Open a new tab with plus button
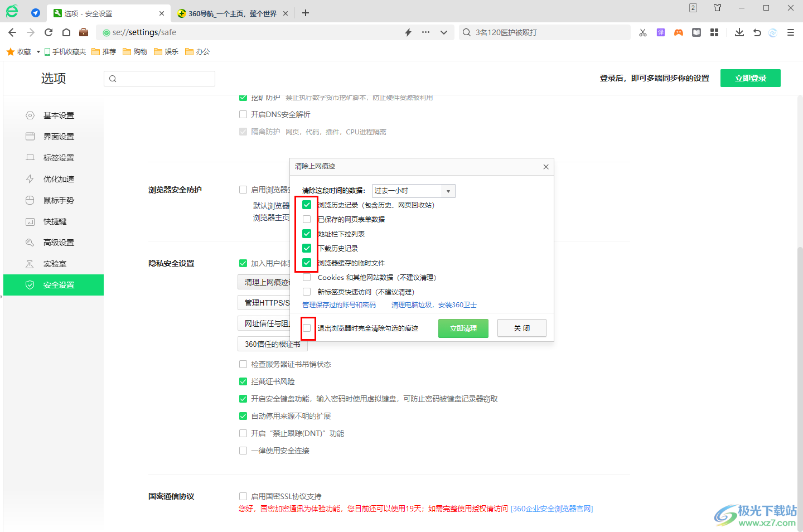Viewport: 803px width, 532px height. [306, 13]
